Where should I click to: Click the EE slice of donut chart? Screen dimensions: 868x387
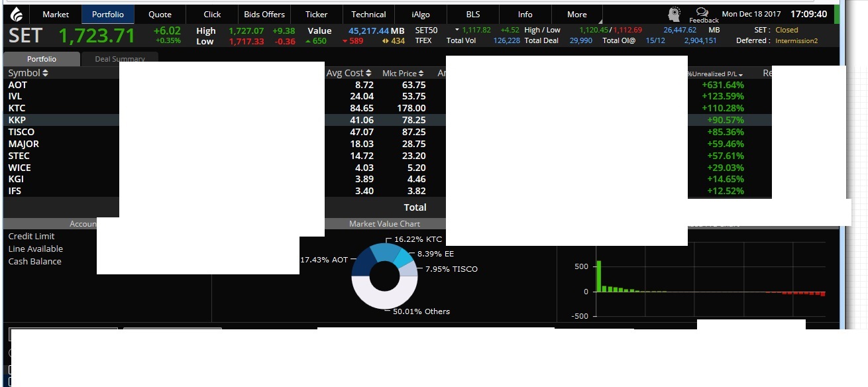[x=404, y=256]
